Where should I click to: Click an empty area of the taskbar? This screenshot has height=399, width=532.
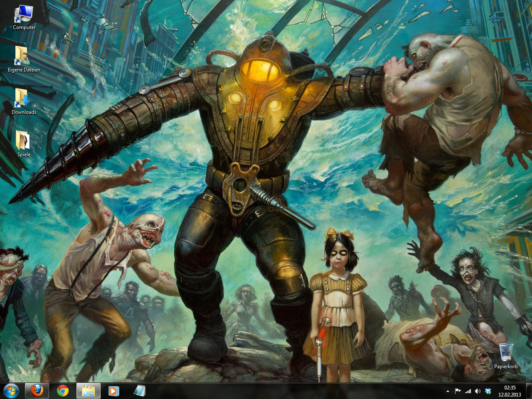[x=291, y=391]
